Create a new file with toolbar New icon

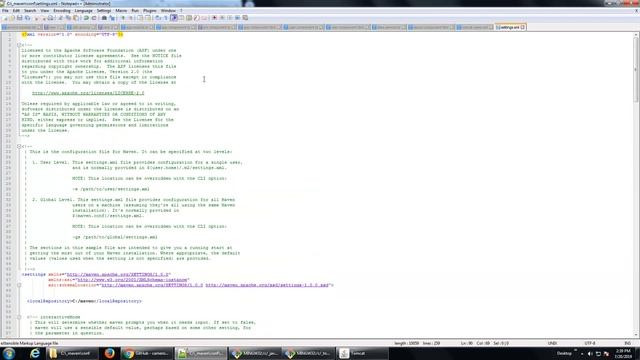click(4, 18)
